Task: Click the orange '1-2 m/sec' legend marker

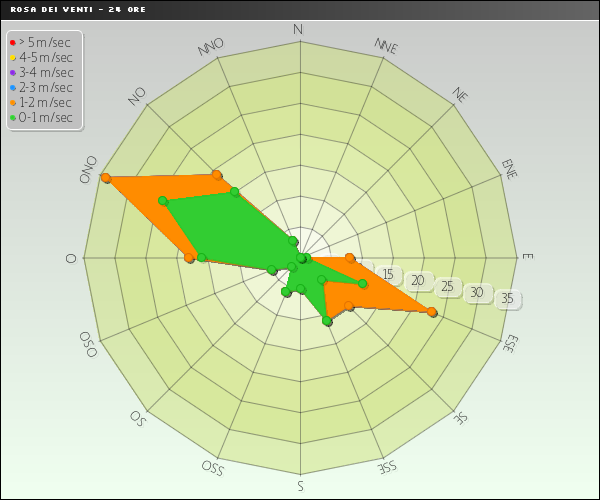Action: click(x=12, y=102)
